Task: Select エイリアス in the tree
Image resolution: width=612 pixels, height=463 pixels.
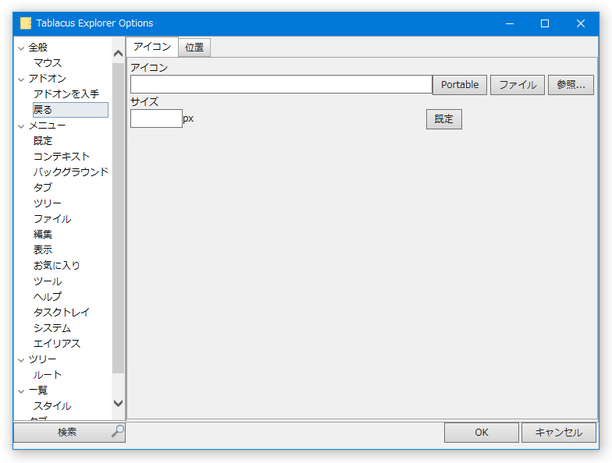Action: [57, 344]
